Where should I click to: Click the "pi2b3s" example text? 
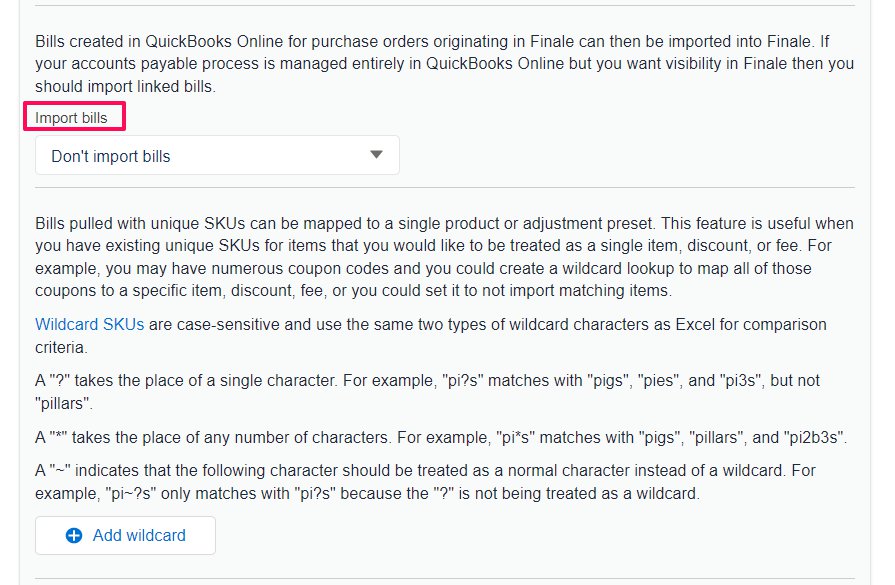pos(815,437)
